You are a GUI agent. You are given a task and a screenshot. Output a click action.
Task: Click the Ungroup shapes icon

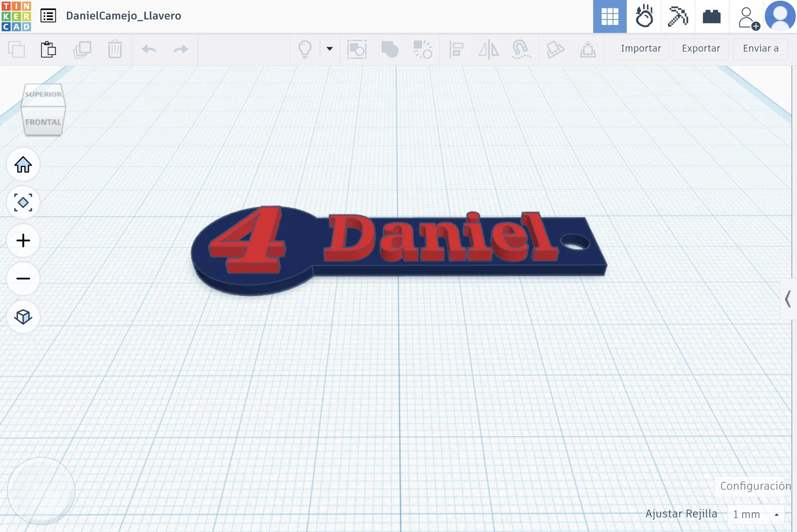click(423, 49)
